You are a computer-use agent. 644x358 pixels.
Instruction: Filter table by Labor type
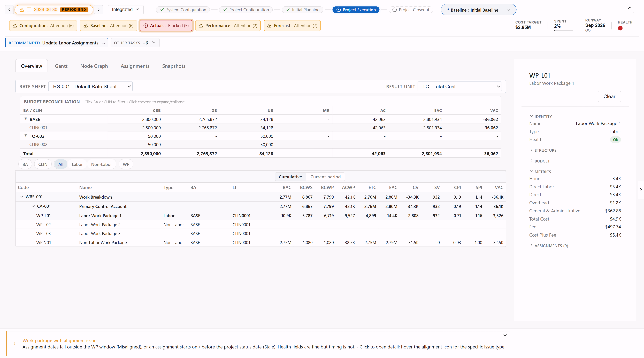(x=77, y=164)
